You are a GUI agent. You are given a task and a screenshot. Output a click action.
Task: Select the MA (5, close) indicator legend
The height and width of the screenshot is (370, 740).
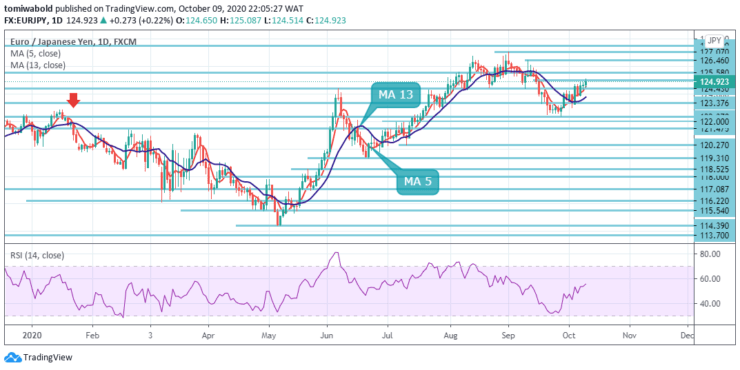[x=34, y=54]
